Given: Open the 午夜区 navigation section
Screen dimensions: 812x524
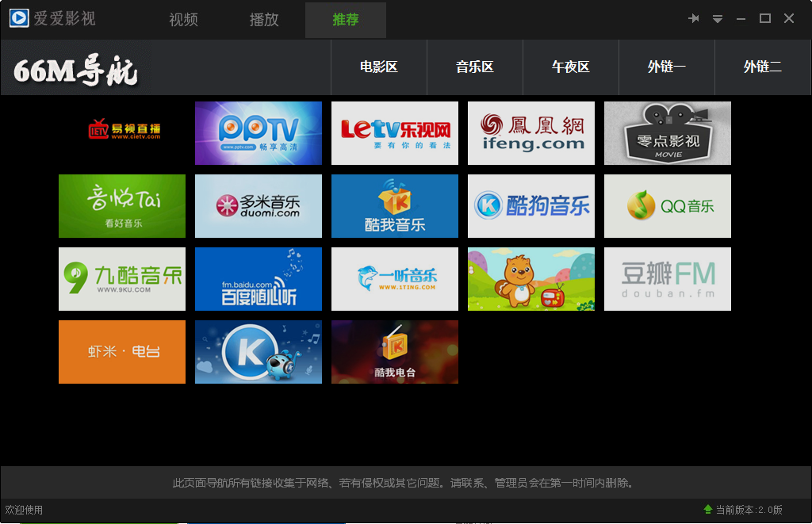Looking at the screenshot, I should click(571, 67).
